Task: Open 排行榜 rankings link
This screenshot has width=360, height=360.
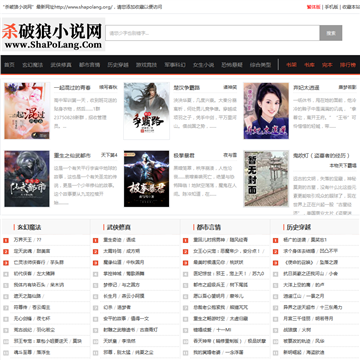Action: pyautogui.click(x=348, y=65)
